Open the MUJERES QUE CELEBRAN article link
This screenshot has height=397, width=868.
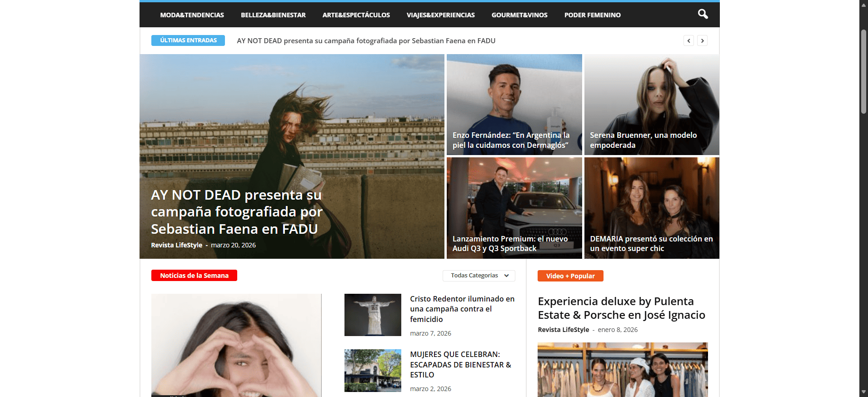(x=460, y=364)
